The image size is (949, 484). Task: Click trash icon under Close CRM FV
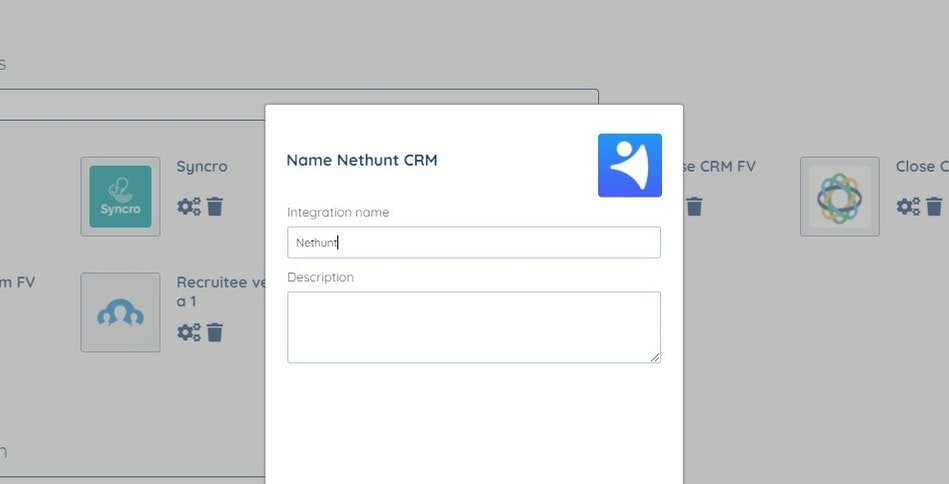point(694,206)
